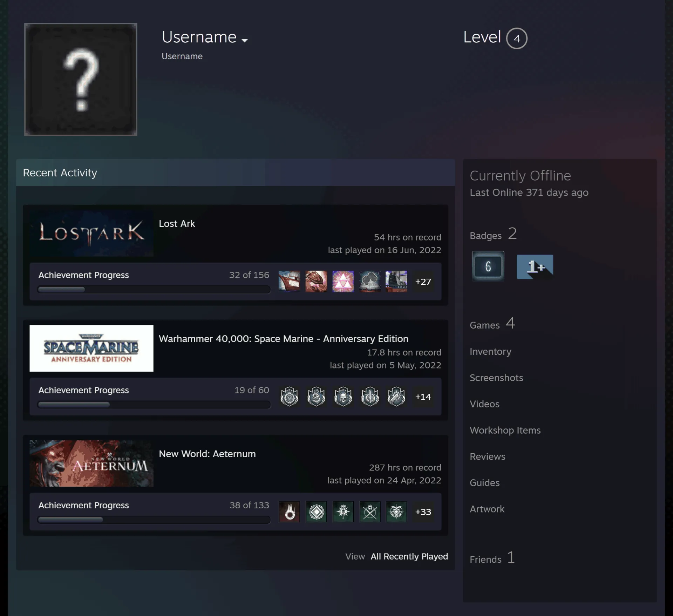Click the Level 4 circle badge
This screenshot has width=673, height=616.
point(517,38)
